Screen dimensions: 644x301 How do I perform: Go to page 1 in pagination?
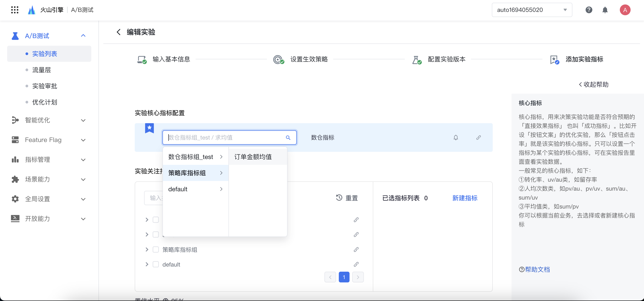coord(344,277)
